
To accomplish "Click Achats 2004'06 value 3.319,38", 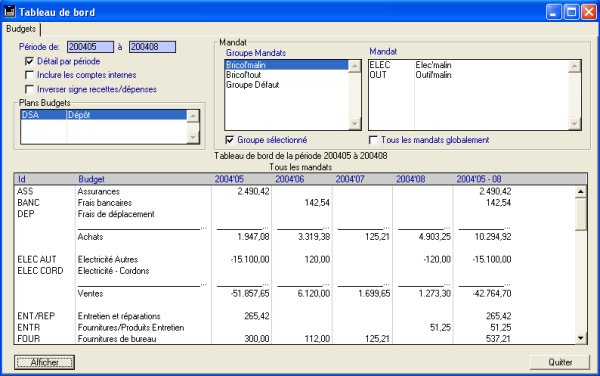I will (x=314, y=237).
